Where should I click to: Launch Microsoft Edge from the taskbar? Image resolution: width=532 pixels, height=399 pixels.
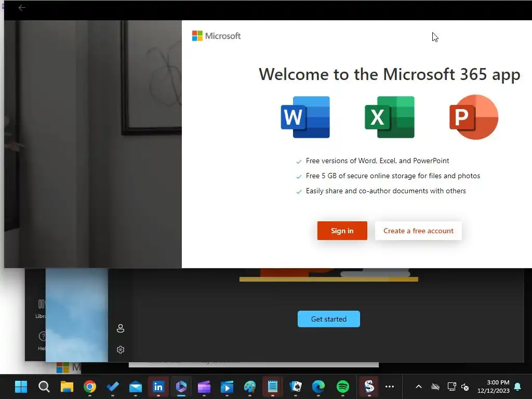[x=318, y=387]
